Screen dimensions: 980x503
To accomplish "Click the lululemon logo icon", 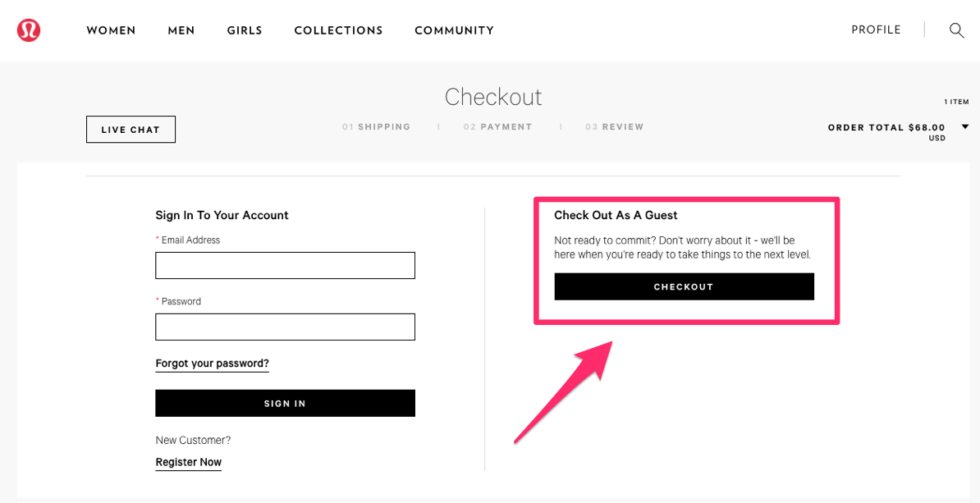I will (29, 30).
